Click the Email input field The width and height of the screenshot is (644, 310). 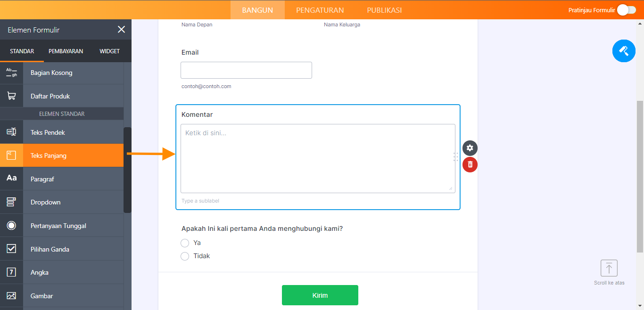246,70
